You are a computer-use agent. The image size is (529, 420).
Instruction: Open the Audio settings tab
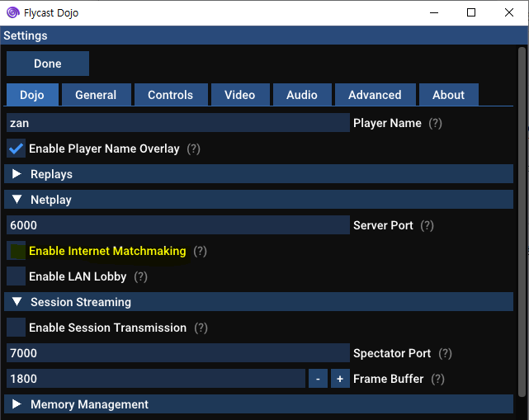click(x=302, y=95)
